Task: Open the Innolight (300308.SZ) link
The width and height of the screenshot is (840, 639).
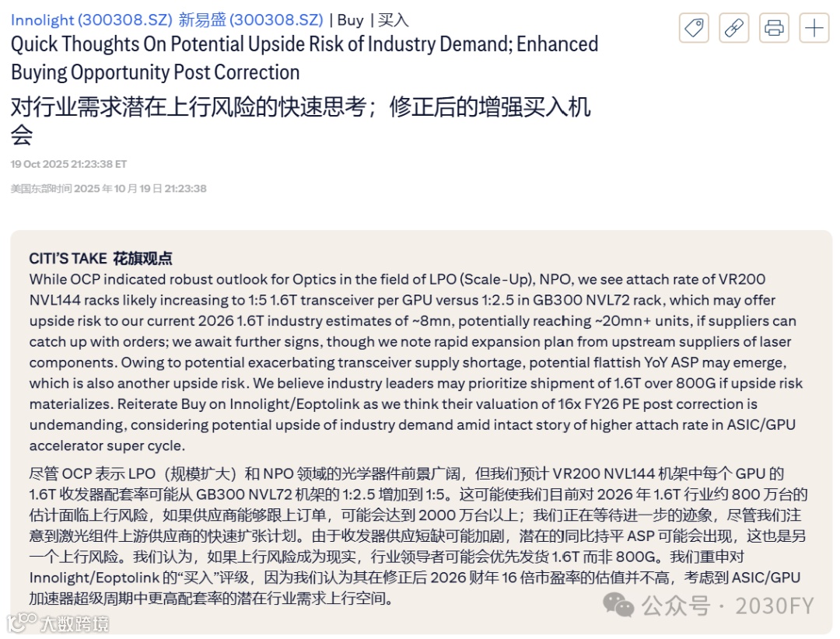Action: pyautogui.click(x=92, y=19)
